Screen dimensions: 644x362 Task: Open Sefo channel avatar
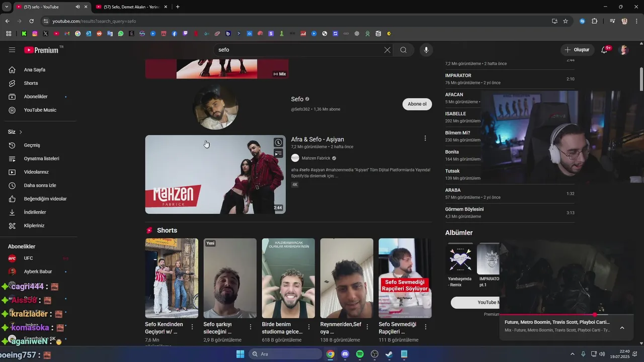(215, 107)
